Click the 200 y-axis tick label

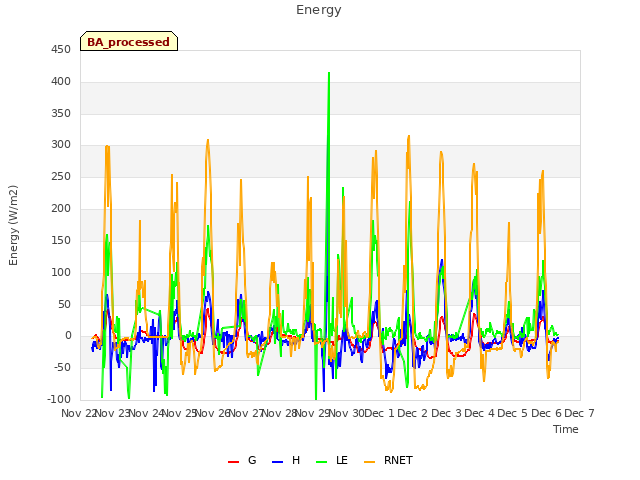[x=61, y=209]
